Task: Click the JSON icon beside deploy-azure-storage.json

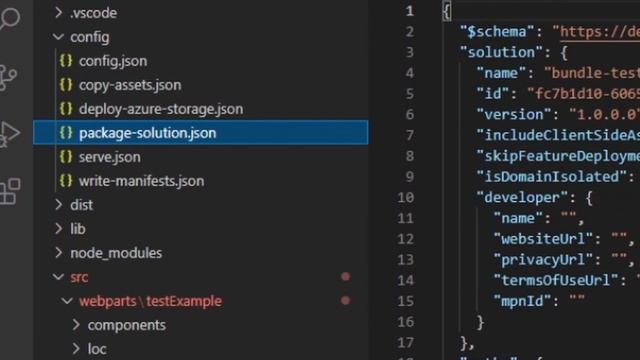Action: (x=66, y=109)
